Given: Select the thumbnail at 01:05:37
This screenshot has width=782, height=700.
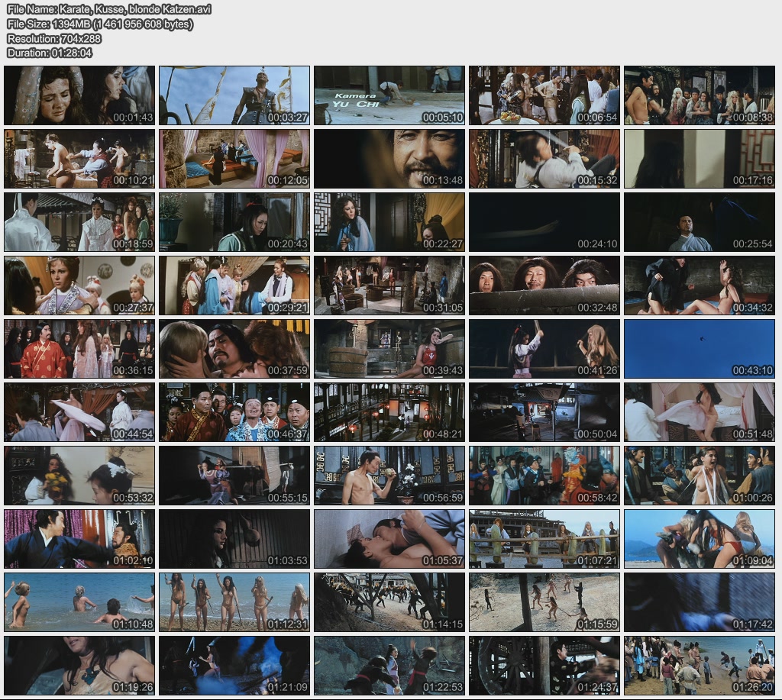Looking at the screenshot, I should [x=389, y=539].
